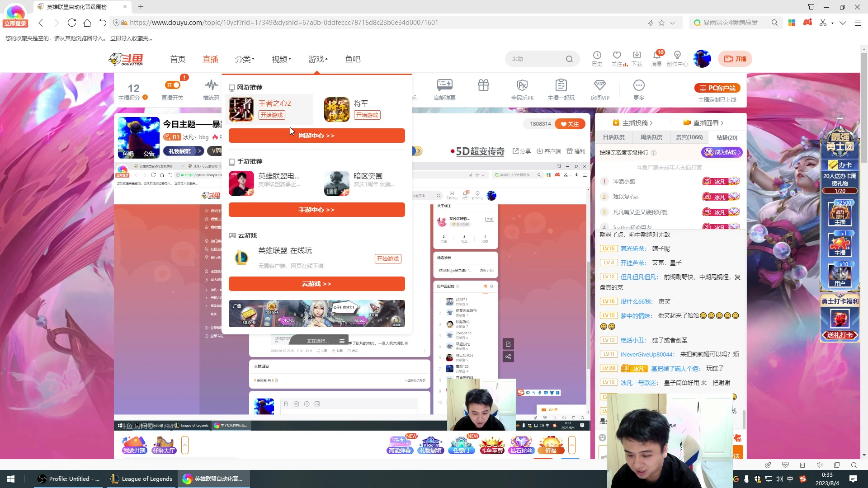Open the 推流码 stream key icon
Screen dimensions: 868x488
click(x=211, y=89)
